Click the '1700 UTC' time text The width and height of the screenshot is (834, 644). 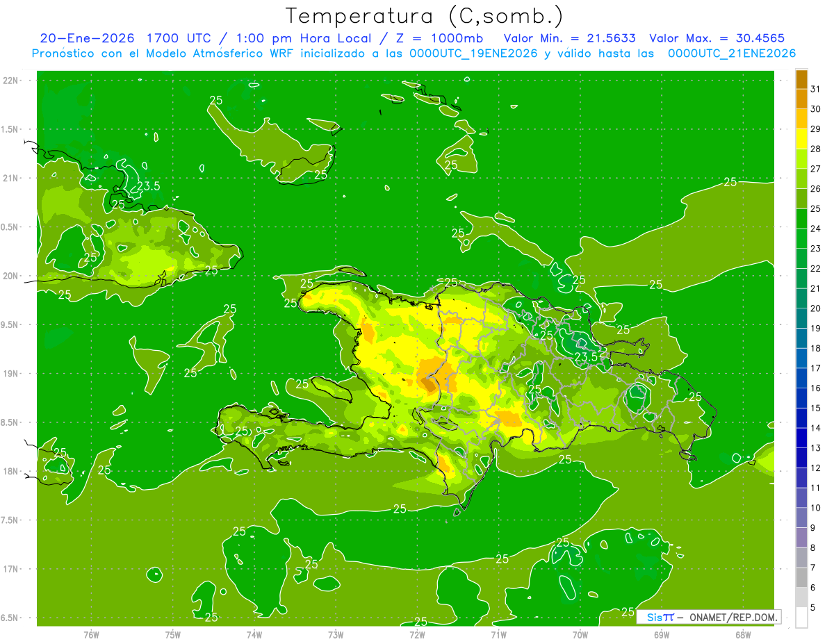click(x=179, y=38)
